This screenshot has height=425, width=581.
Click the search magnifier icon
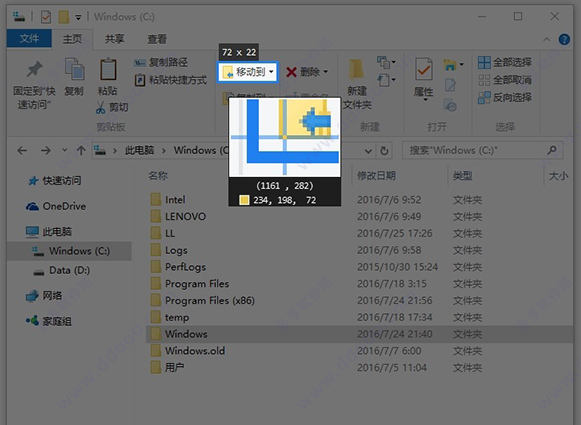click(x=552, y=150)
